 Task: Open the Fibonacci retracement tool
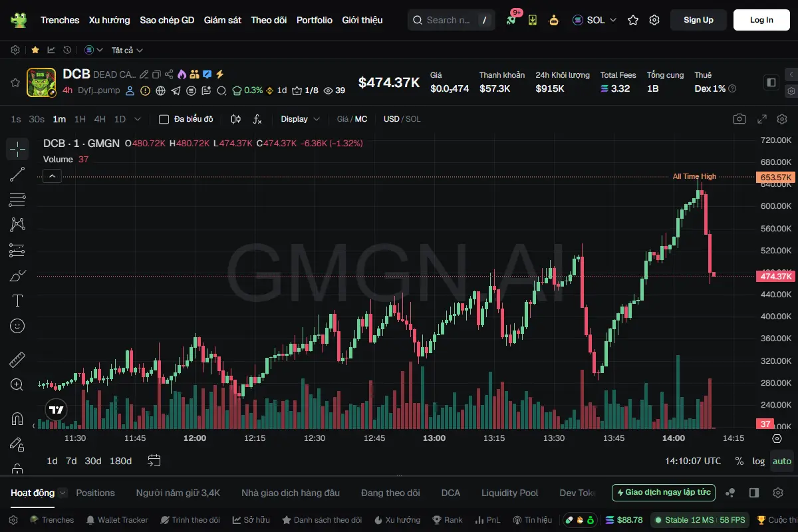(x=17, y=199)
